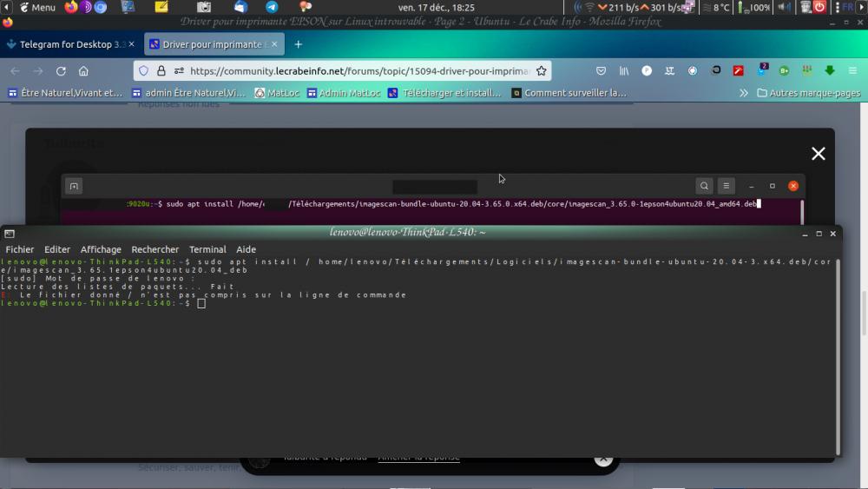Close the lightbox image overlay

[x=818, y=154]
